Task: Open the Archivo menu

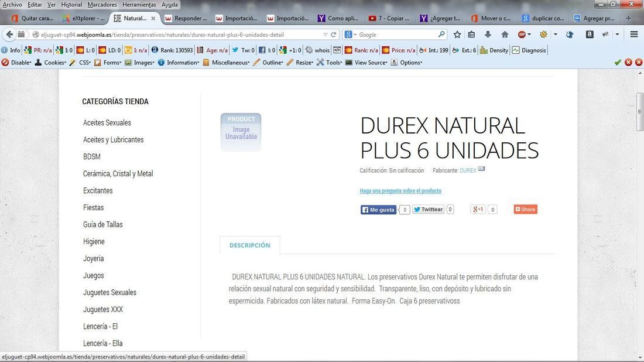Action: click(x=12, y=5)
